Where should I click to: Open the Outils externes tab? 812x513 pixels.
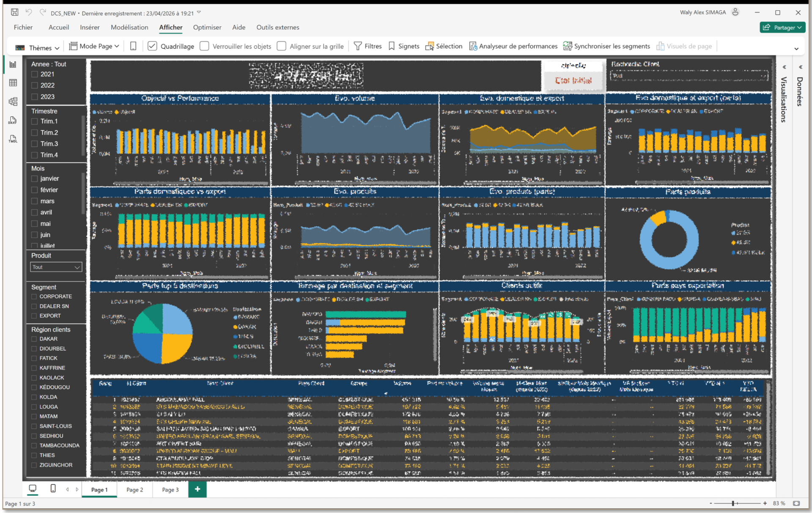coord(278,27)
